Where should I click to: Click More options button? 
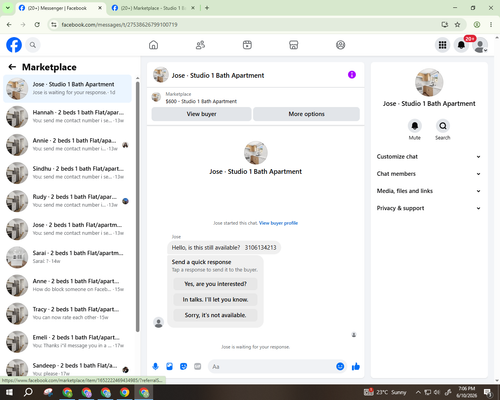coord(306,114)
